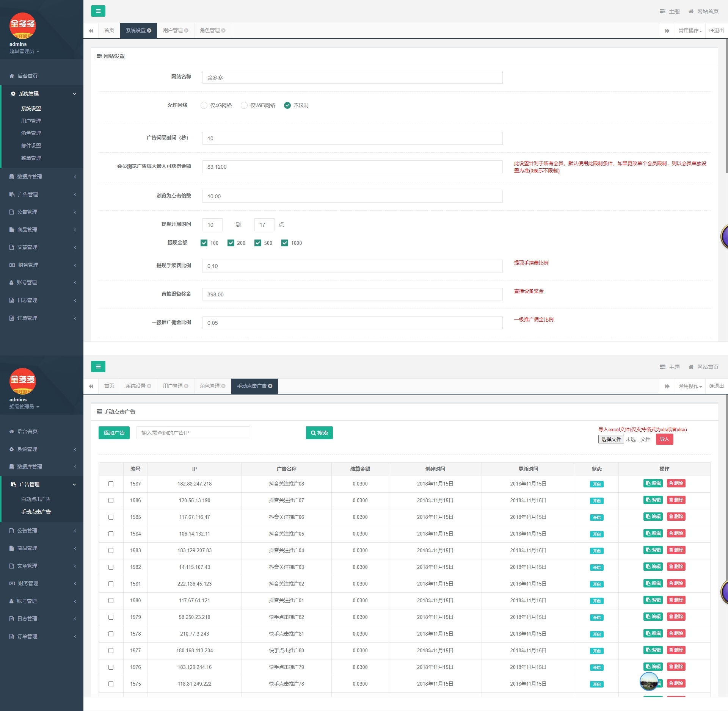728x711 pixels.
Task: Expand 订单管理 in lower sidebar
Action: coord(42,636)
